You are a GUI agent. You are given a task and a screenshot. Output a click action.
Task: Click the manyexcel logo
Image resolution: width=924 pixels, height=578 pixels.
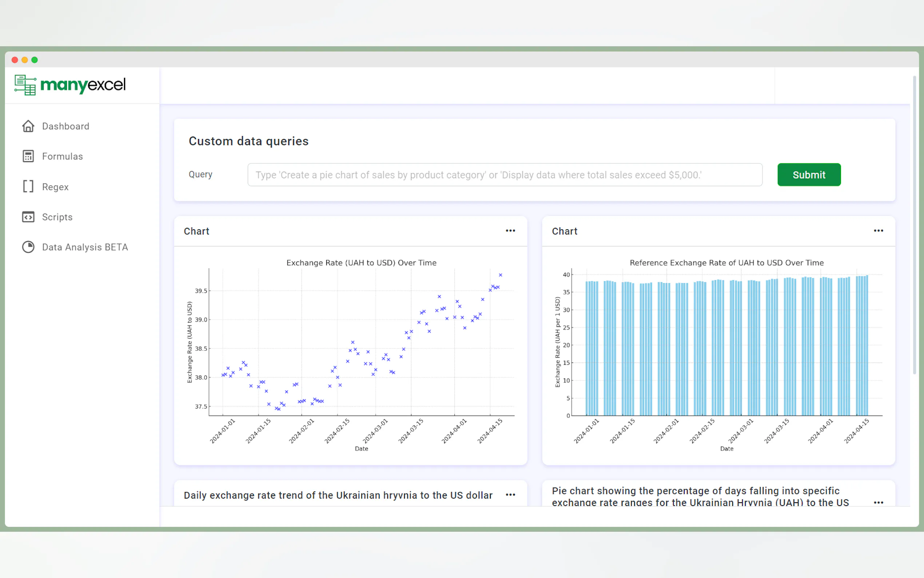click(x=70, y=85)
